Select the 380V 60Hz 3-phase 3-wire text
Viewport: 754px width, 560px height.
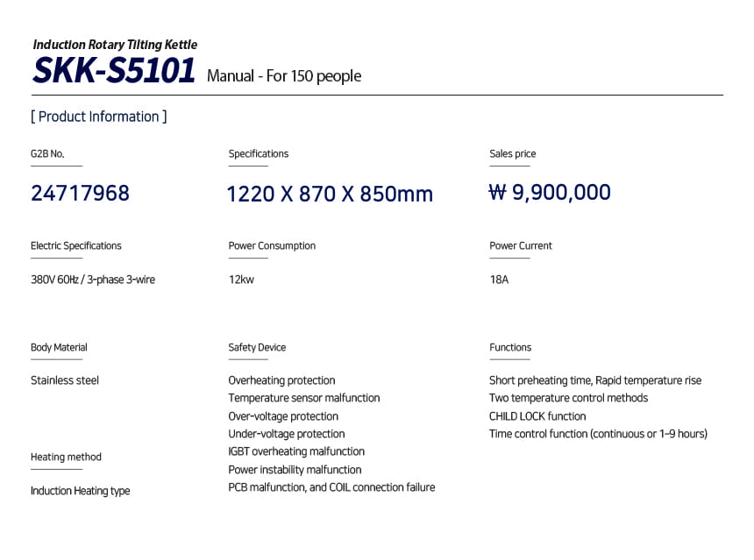coord(93,280)
